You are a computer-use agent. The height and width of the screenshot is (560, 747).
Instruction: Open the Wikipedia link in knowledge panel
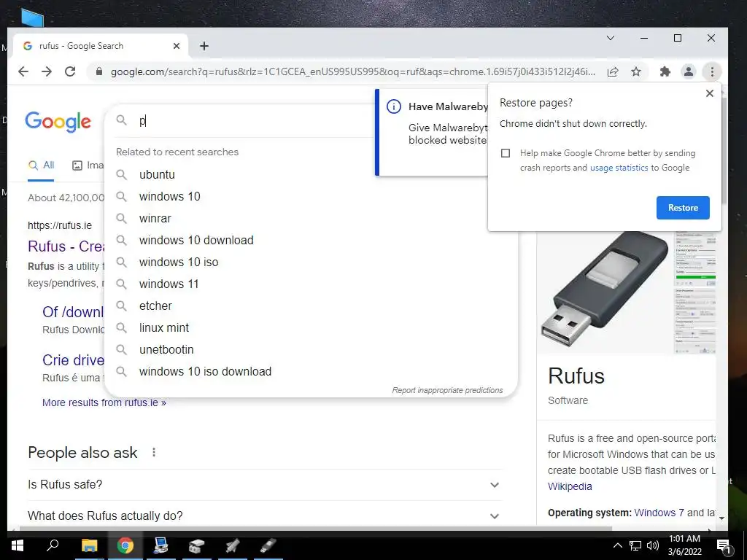coord(570,486)
